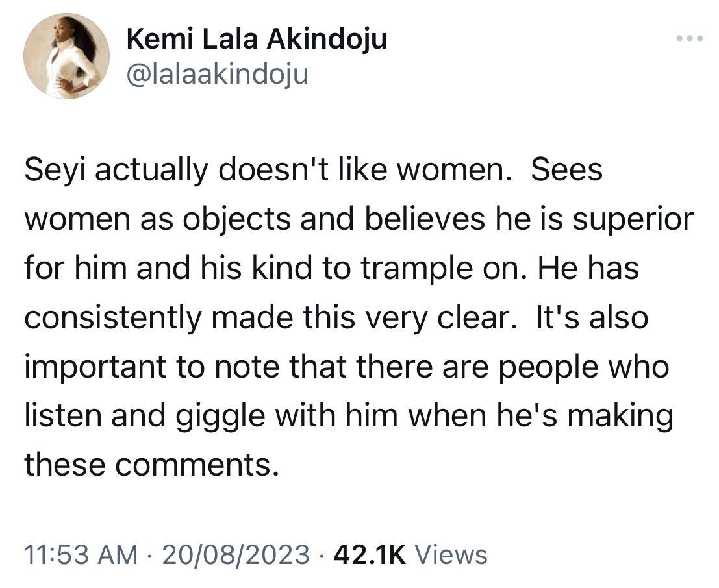Viewport: 719px width, 588px height.
Task: Open Kemi Lala Akindoju's profile picture
Action: [66, 56]
